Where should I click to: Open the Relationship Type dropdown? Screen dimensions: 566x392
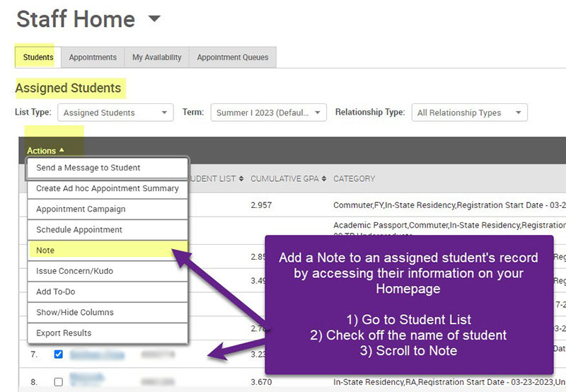tap(469, 113)
